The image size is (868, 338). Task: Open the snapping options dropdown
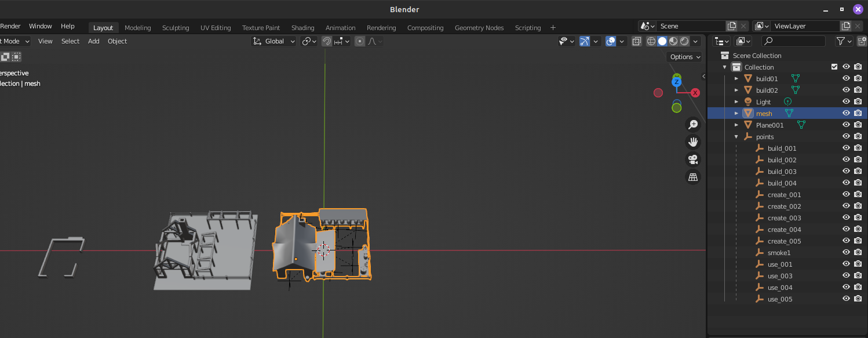[342, 41]
